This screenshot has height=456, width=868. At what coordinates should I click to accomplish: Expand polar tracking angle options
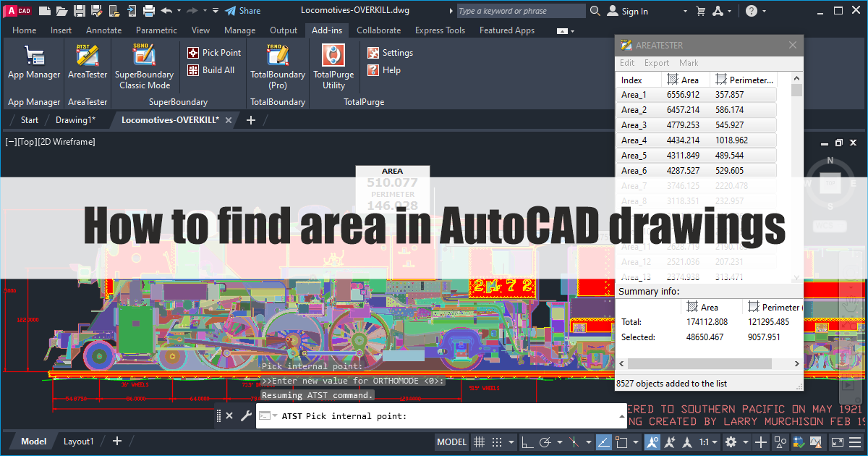pos(559,442)
